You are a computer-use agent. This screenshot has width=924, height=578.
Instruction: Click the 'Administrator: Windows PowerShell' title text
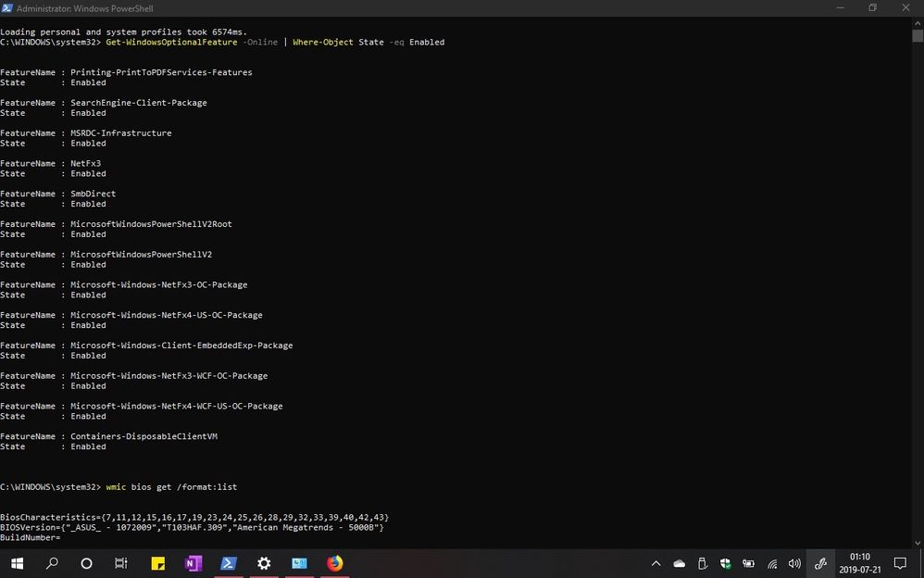[x=85, y=8]
